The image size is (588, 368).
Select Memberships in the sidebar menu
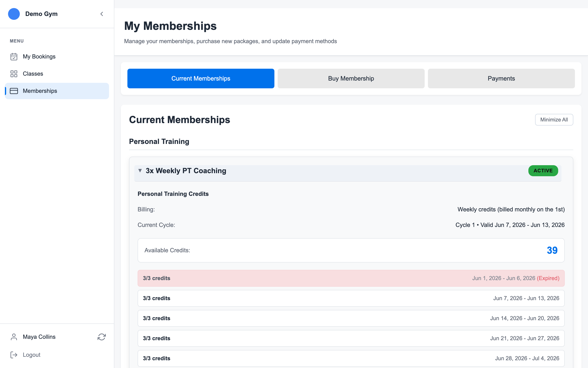click(57, 91)
